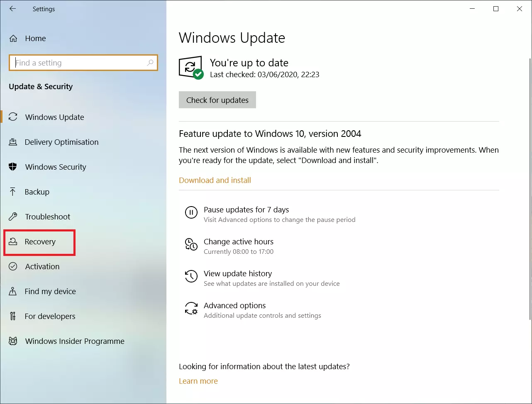Image resolution: width=532 pixels, height=404 pixels.
Task: Click the Windows Update page heading
Action: (x=232, y=38)
